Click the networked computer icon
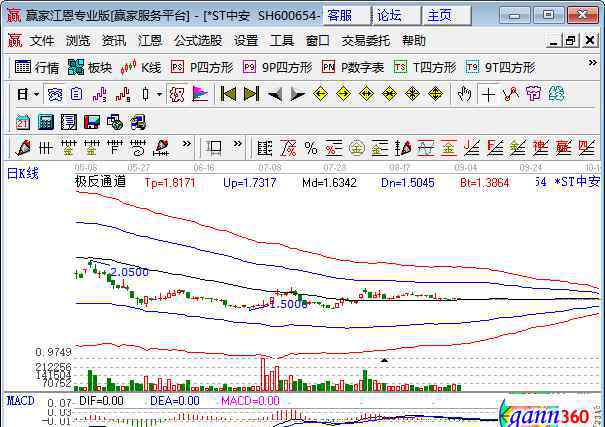Image resolution: width=605 pixels, height=427 pixels. click(x=138, y=122)
